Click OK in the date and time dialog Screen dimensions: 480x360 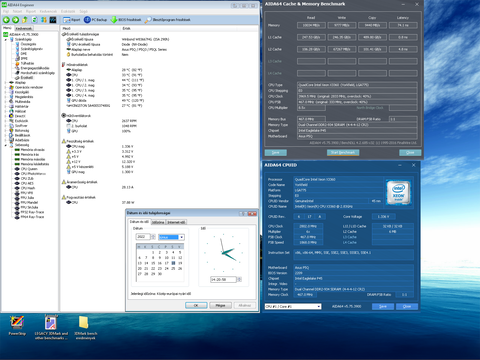pyautogui.click(x=196, y=305)
